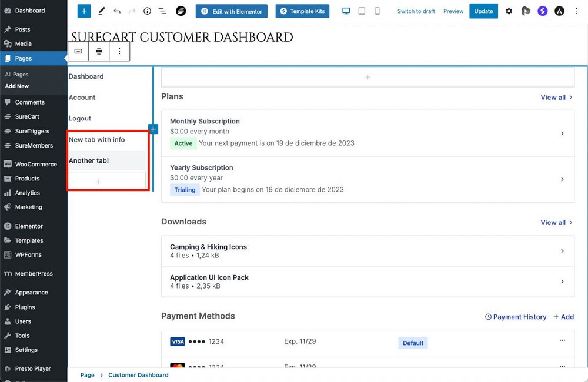Click the blue plus to add block beside tabs
This screenshot has width=588, height=382.
153,129
